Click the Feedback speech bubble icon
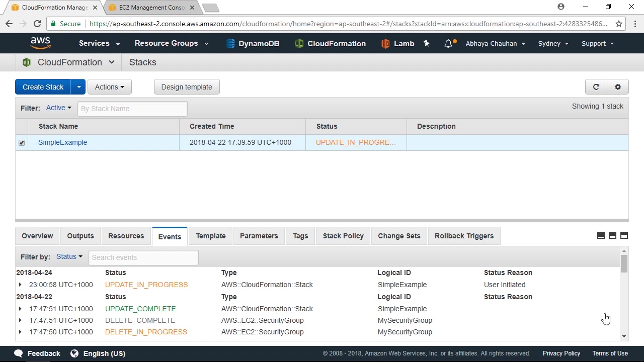The image size is (644, 362). click(19, 353)
